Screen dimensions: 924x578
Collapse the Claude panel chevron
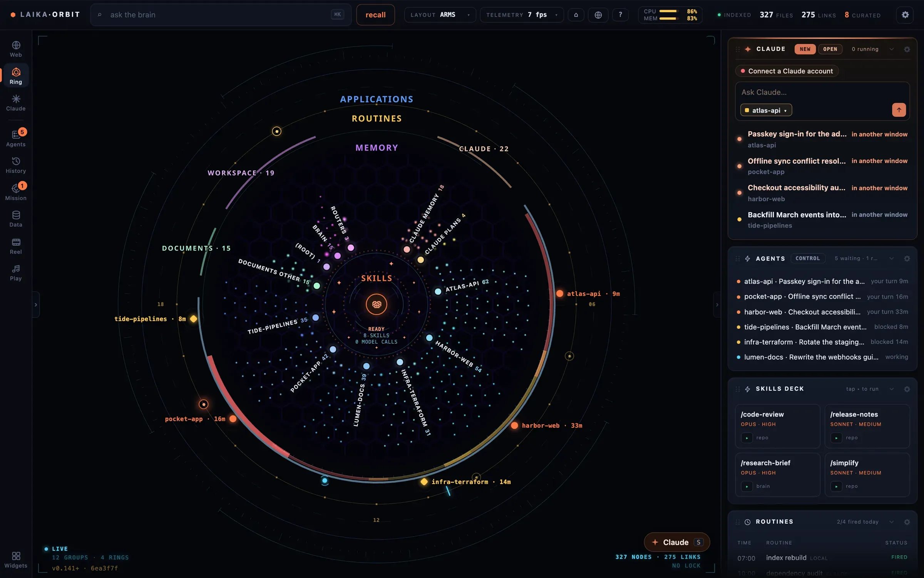coord(891,49)
